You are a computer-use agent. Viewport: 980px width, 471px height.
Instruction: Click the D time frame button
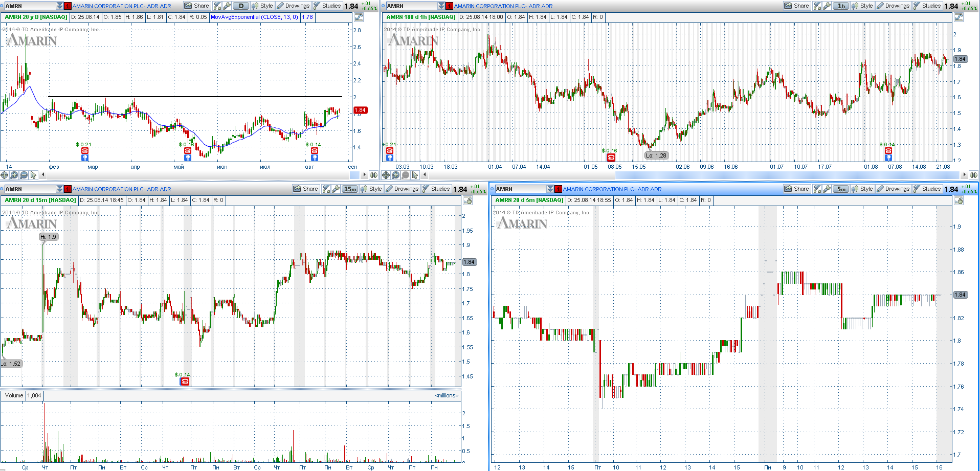coord(241,6)
